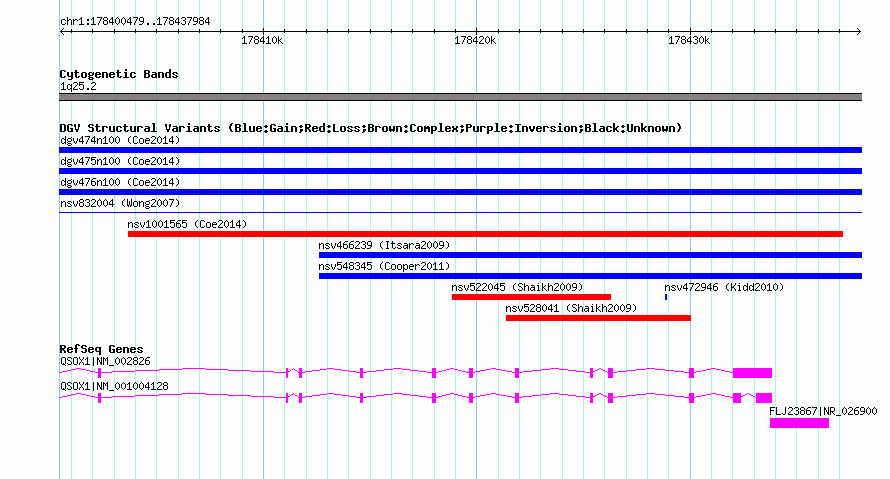The image size is (890, 479).
Task: Select the nsv522045 (Shaikh2009) red bar
Action: [x=531, y=297]
